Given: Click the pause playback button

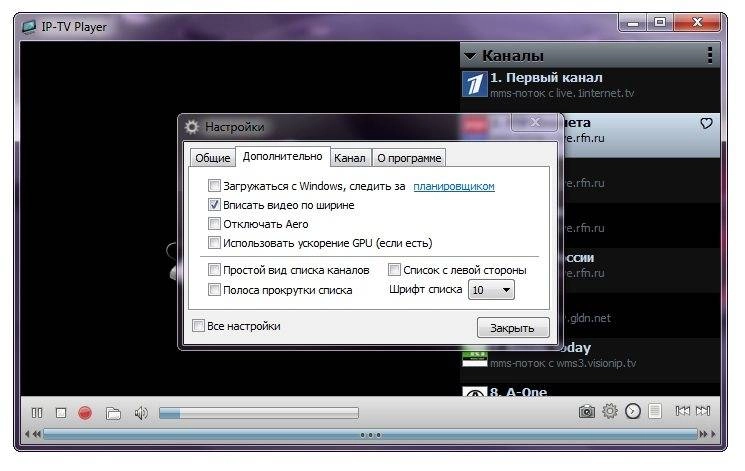Looking at the screenshot, I should pos(37,413).
